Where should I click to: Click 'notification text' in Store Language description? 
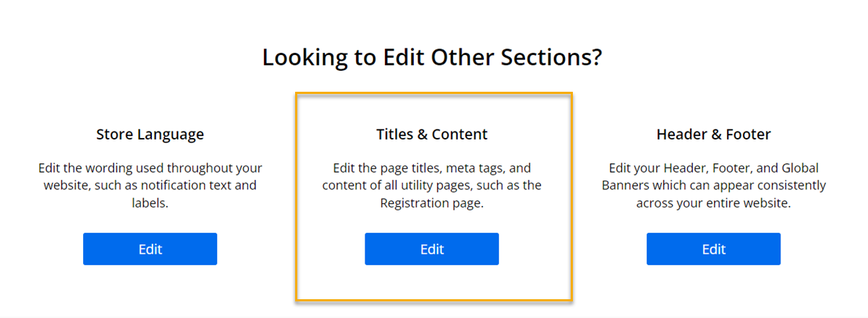coord(188,186)
